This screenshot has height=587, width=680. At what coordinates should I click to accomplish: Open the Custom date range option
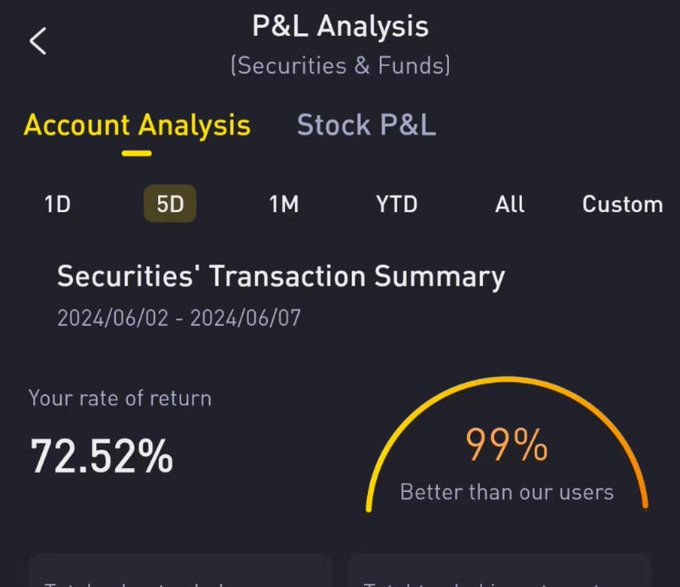click(622, 205)
